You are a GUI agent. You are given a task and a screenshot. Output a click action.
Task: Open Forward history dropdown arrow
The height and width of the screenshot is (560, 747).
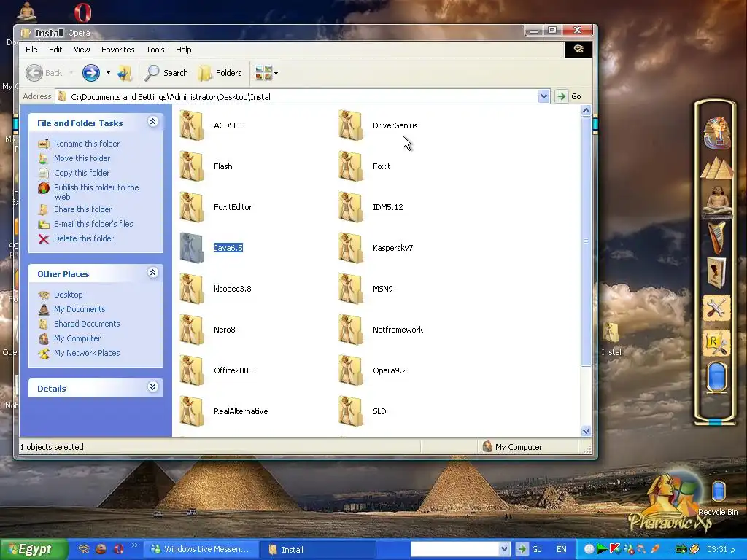click(x=108, y=73)
